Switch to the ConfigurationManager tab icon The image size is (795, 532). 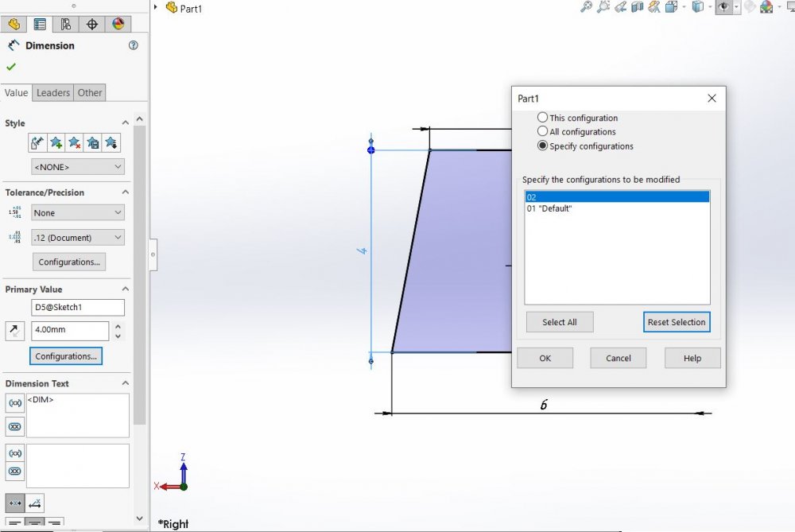(65, 24)
